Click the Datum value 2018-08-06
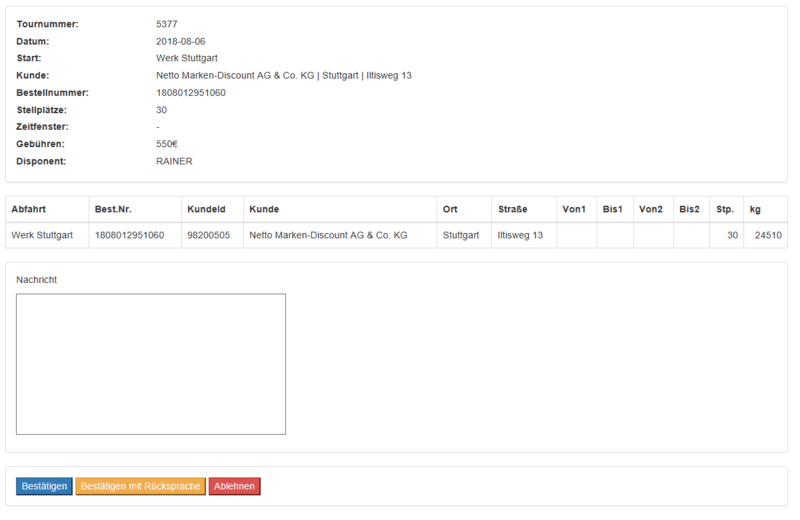Viewport: 800px width, 520px height. pos(181,41)
